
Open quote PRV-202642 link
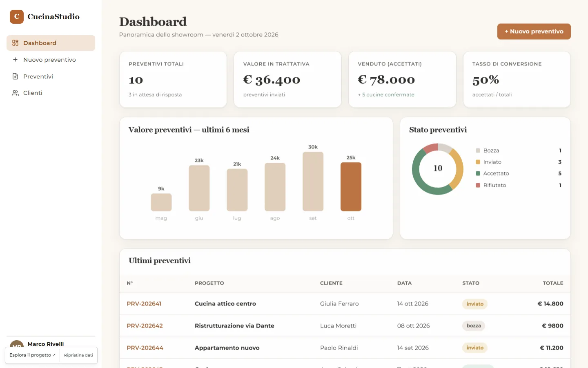145,326
